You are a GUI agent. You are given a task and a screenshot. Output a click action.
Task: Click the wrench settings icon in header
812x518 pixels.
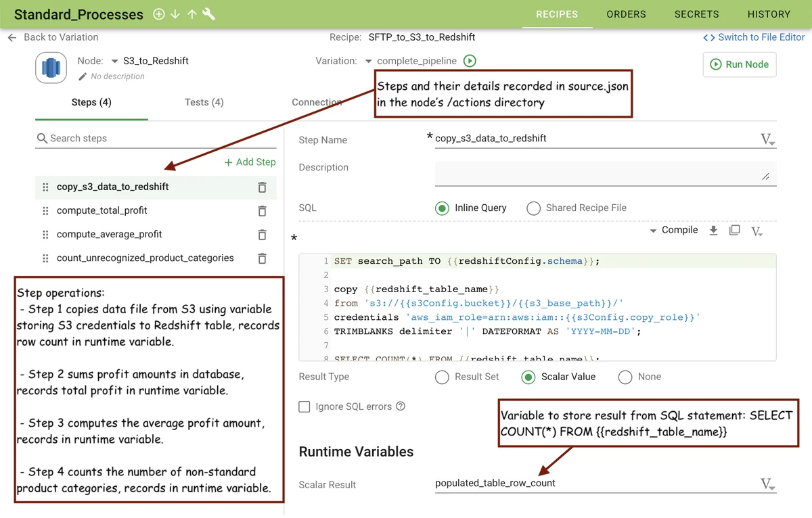(209, 14)
